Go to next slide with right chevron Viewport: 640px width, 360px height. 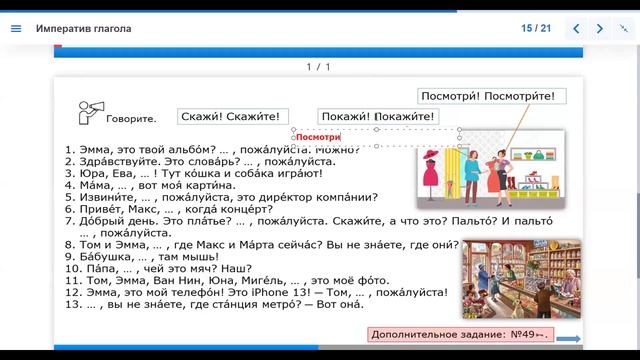click(x=600, y=29)
